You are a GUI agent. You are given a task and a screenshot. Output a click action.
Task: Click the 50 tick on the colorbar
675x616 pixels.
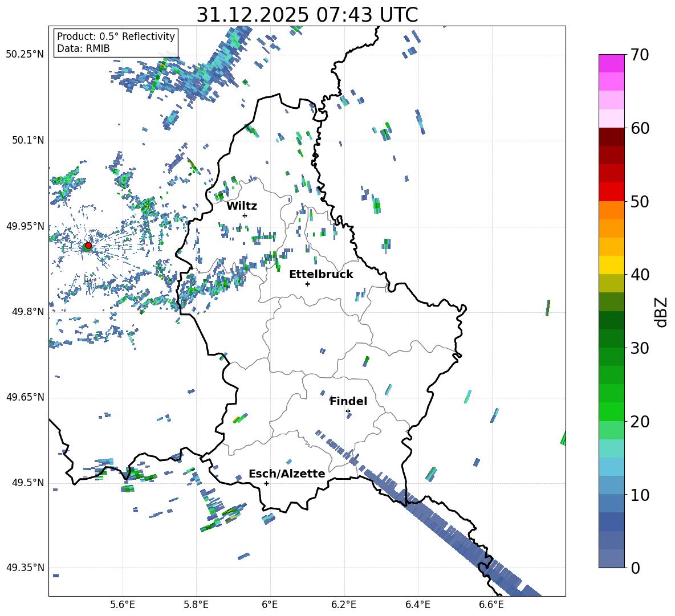click(640, 201)
